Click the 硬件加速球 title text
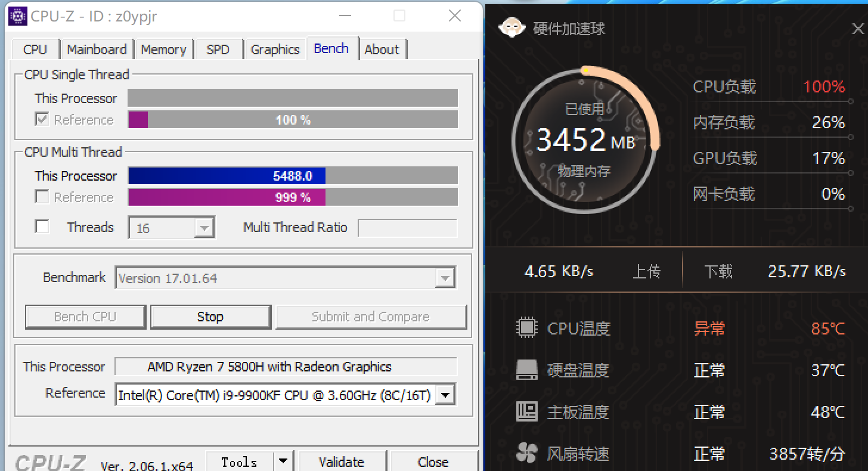This screenshot has width=868, height=471. pos(569,29)
